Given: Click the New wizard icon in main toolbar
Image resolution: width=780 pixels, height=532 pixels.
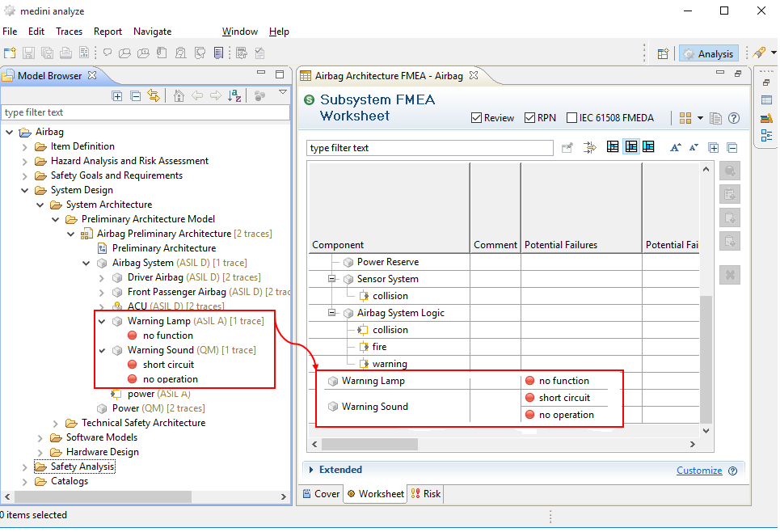Looking at the screenshot, I should (10, 53).
